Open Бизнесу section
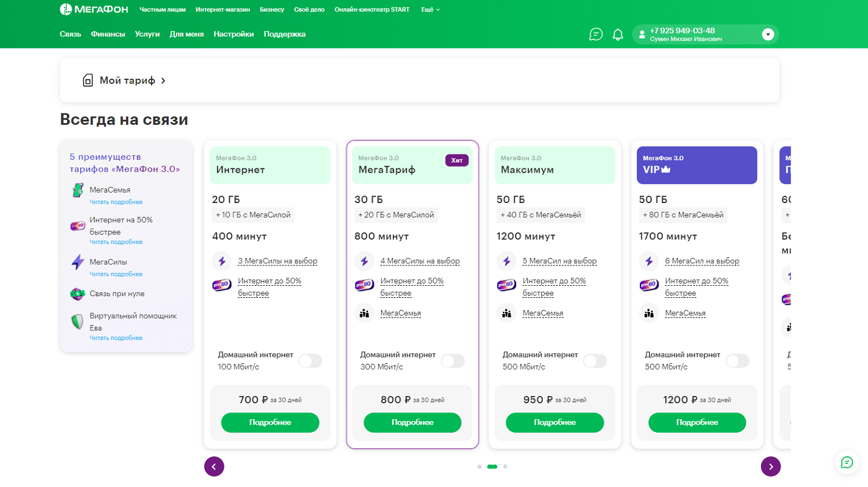This screenshot has height=487, width=868. [x=272, y=10]
